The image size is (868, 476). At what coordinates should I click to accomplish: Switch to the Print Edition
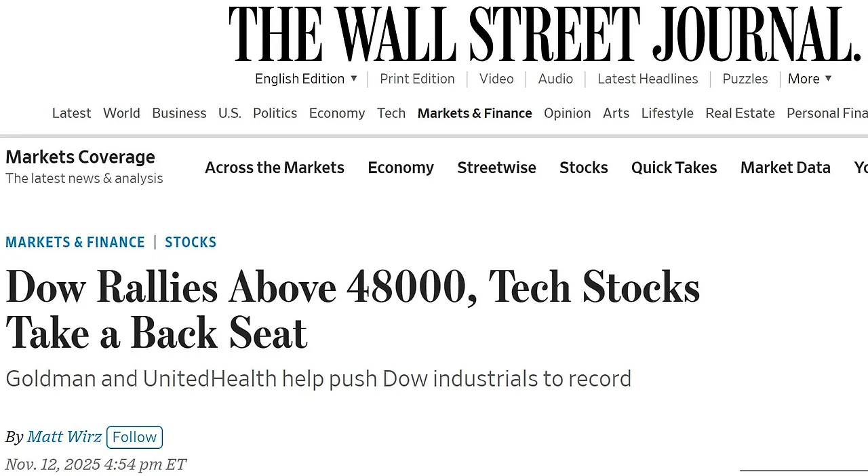[417, 79]
